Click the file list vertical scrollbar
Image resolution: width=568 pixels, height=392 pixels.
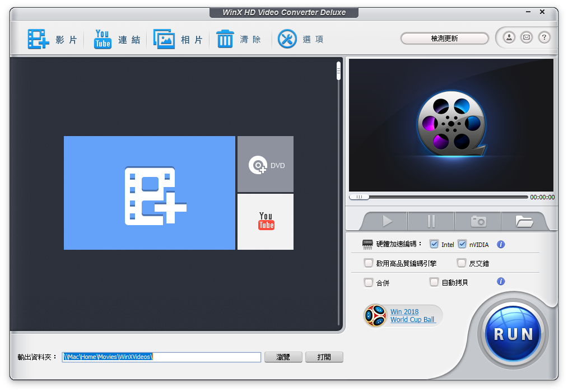click(x=339, y=194)
